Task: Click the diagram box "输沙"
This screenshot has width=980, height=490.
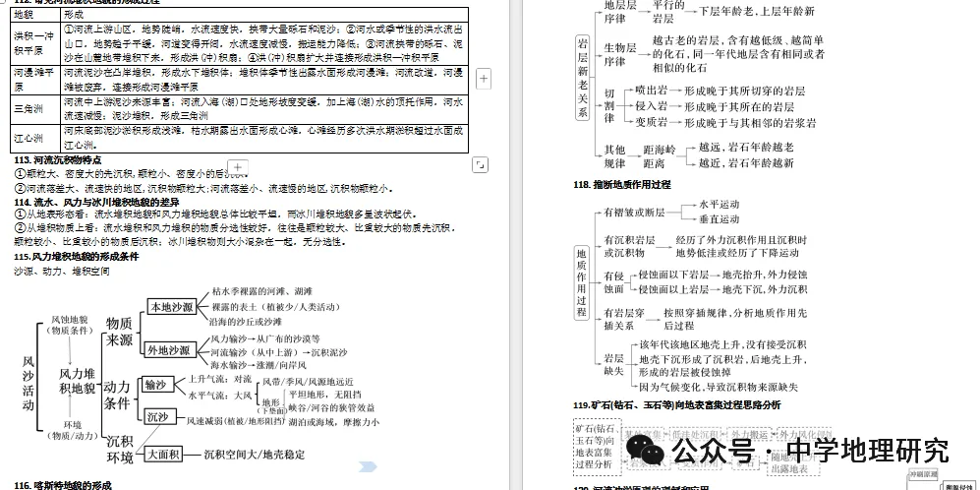Action: click(x=156, y=385)
